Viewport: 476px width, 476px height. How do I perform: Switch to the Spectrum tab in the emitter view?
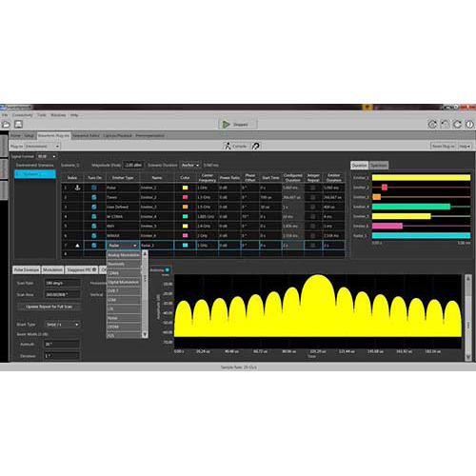pyautogui.click(x=379, y=166)
